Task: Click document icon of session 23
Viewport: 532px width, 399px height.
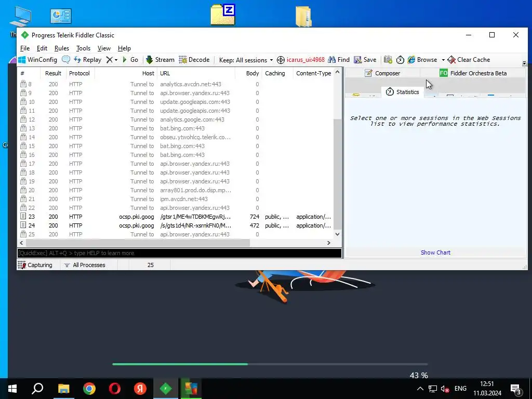Action: pos(23,216)
